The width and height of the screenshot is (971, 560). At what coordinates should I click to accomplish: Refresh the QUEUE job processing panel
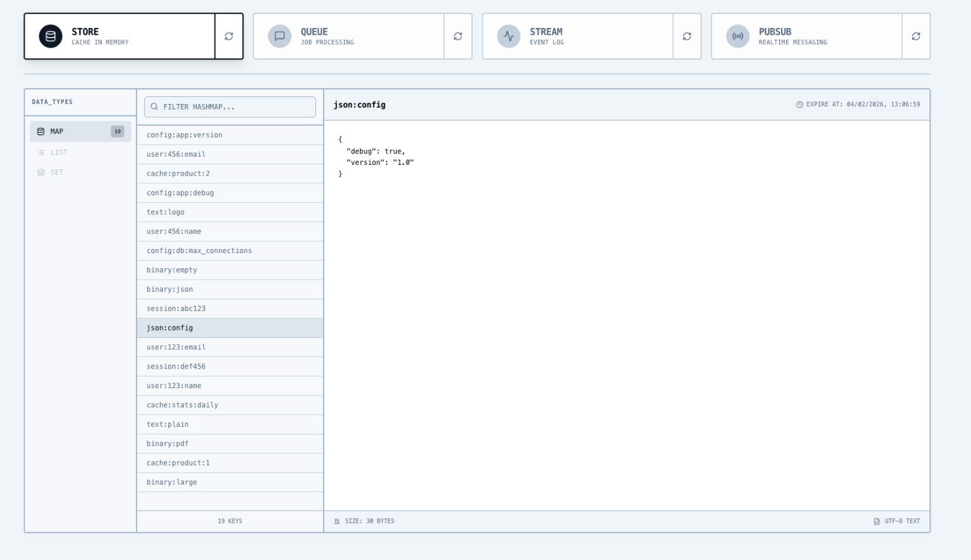point(458,36)
